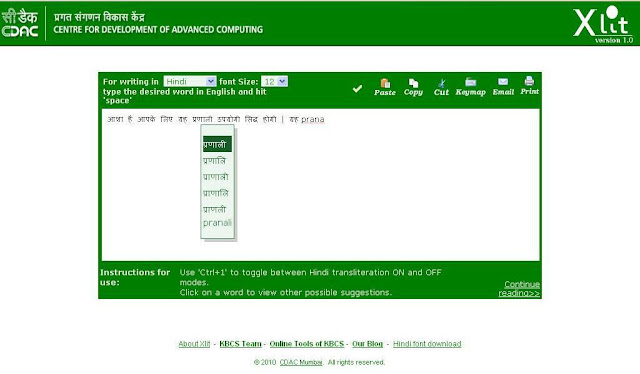Open the Our Blog link

pyautogui.click(x=367, y=344)
